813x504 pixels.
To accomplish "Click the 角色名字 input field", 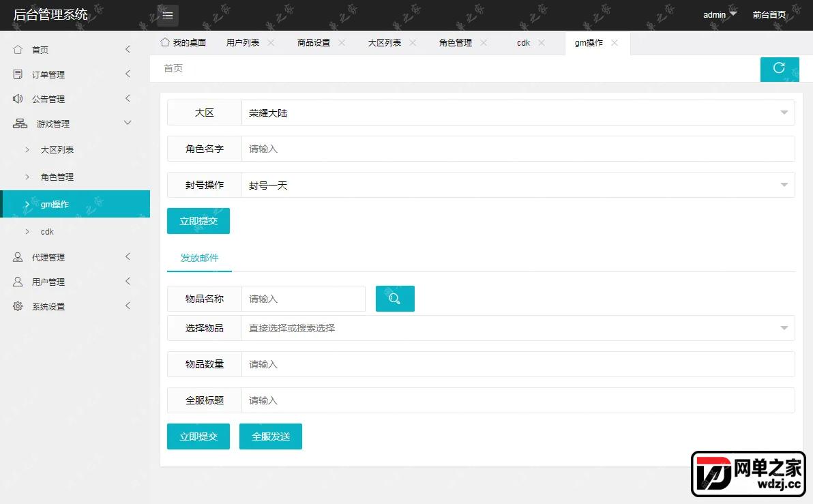I will tap(518, 149).
